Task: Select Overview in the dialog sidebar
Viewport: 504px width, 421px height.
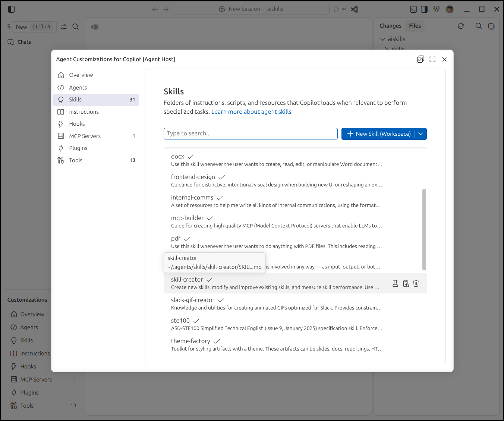Action: [96, 75]
